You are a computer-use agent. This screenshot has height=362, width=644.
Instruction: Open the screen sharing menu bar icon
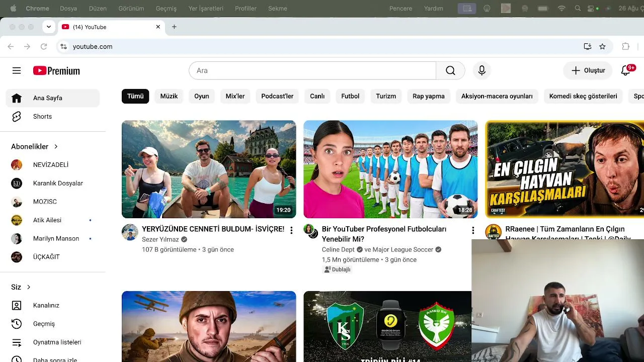[467, 9]
